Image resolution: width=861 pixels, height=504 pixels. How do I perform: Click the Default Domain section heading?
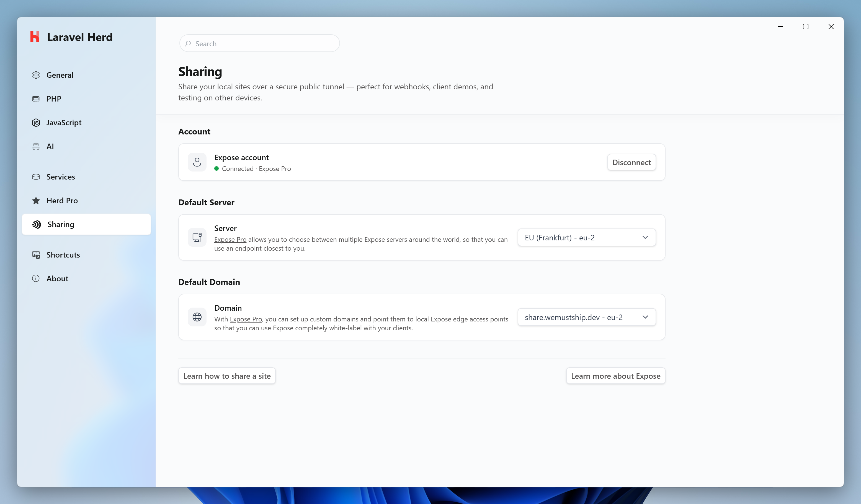[x=209, y=282]
